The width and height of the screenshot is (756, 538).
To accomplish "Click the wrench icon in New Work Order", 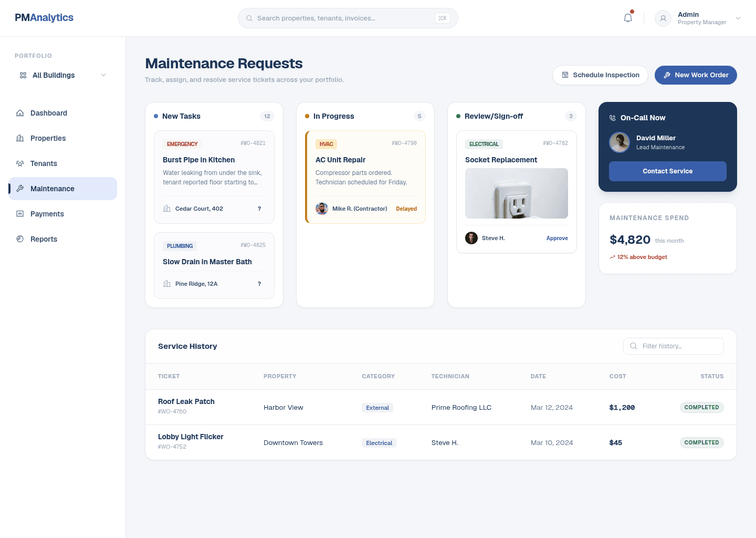I will tap(667, 75).
